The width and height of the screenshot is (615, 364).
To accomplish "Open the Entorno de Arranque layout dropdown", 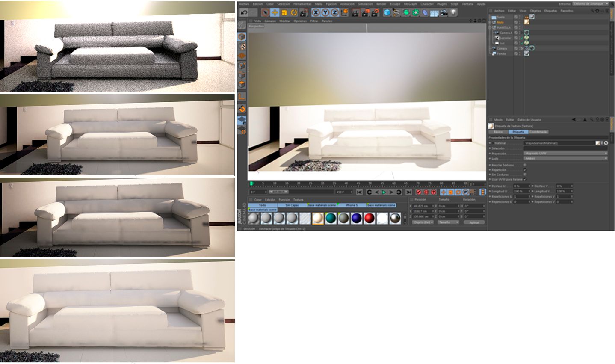I will point(591,4).
